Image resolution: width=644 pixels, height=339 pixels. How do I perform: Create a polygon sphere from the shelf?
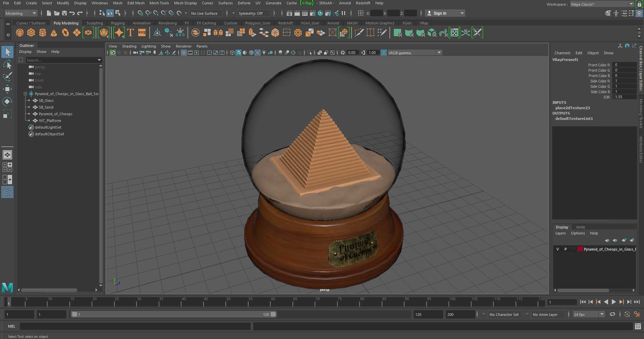(x=20, y=33)
